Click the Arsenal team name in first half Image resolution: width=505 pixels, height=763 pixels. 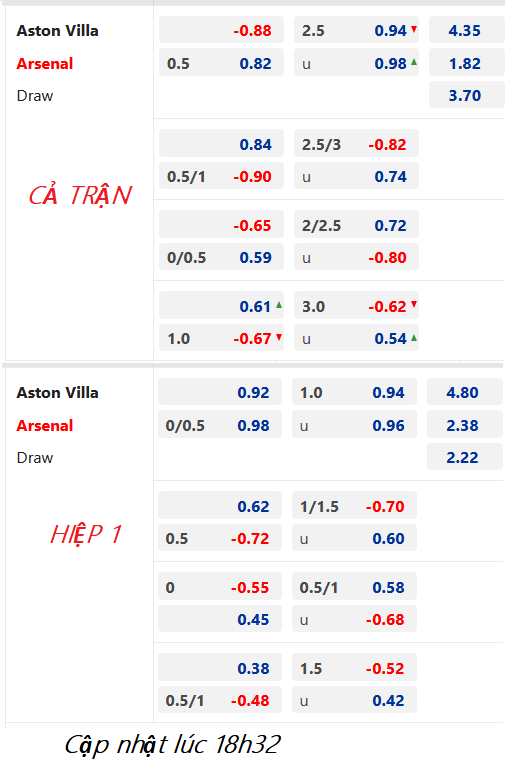(x=45, y=425)
